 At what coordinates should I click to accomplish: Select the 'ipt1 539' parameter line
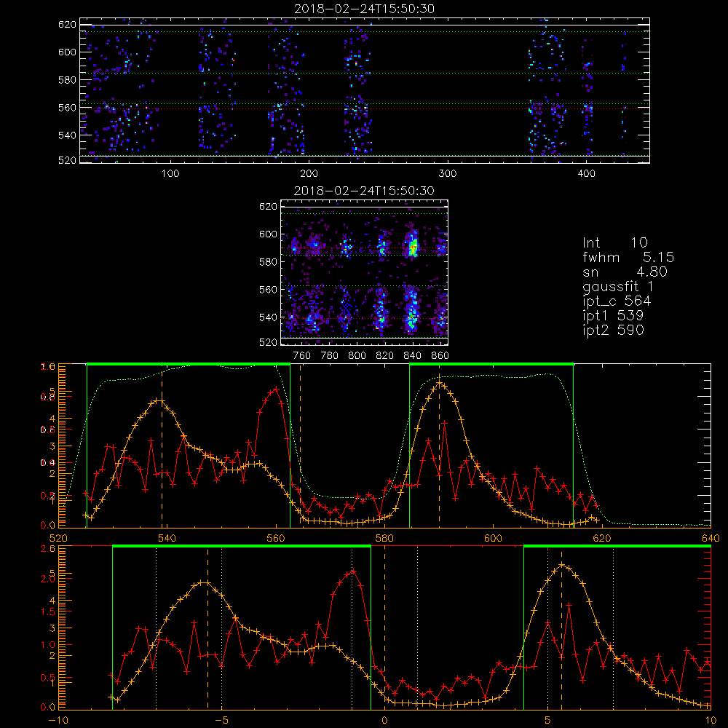[613, 316]
